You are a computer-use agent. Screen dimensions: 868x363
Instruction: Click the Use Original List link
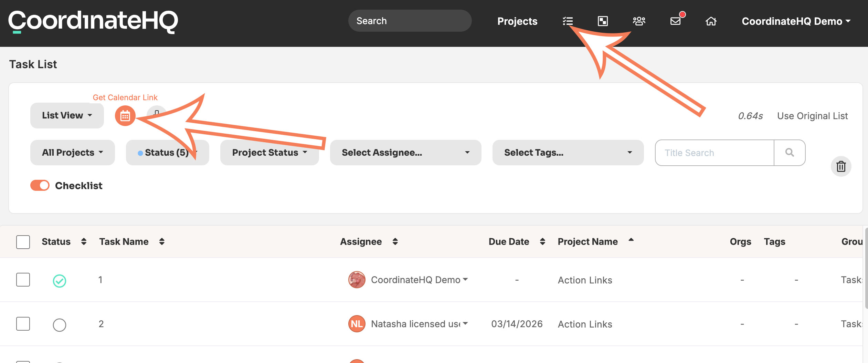pyautogui.click(x=812, y=116)
